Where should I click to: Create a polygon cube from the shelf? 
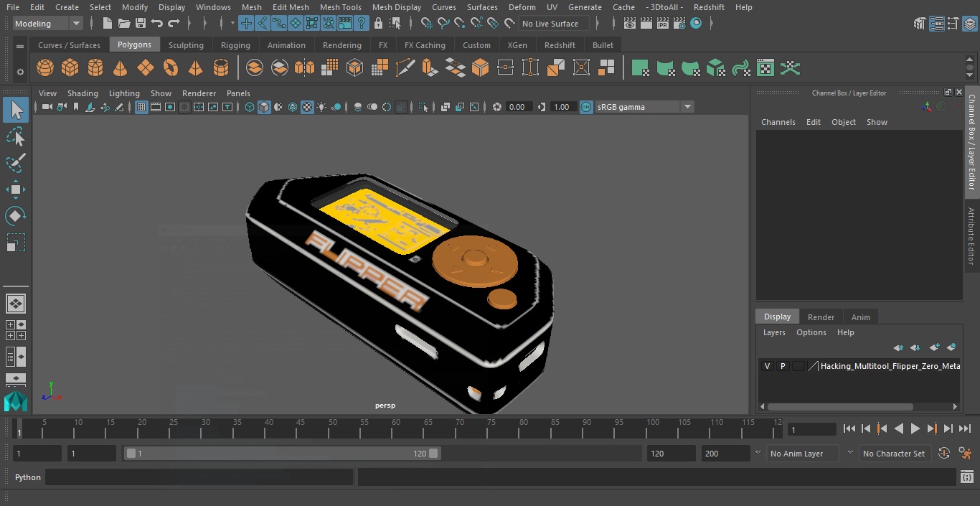pos(70,68)
